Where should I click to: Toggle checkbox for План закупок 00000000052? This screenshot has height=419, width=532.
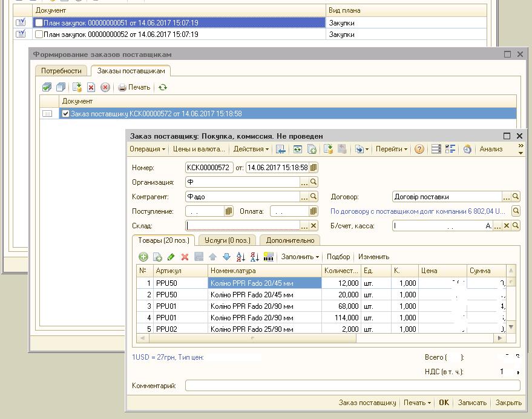(39, 35)
